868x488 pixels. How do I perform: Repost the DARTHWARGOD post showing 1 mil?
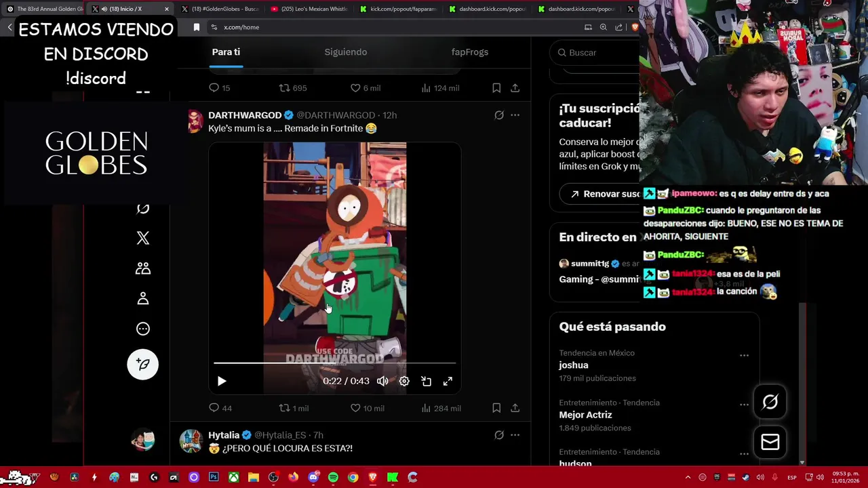point(294,408)
